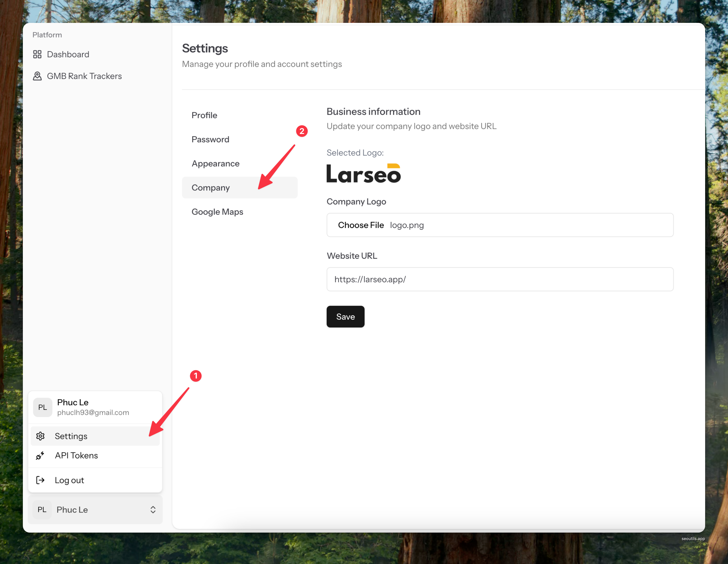Go to the Google Maps tab
Screen dimensions: 728x564
pyautogui.click(x=217, y=212)
